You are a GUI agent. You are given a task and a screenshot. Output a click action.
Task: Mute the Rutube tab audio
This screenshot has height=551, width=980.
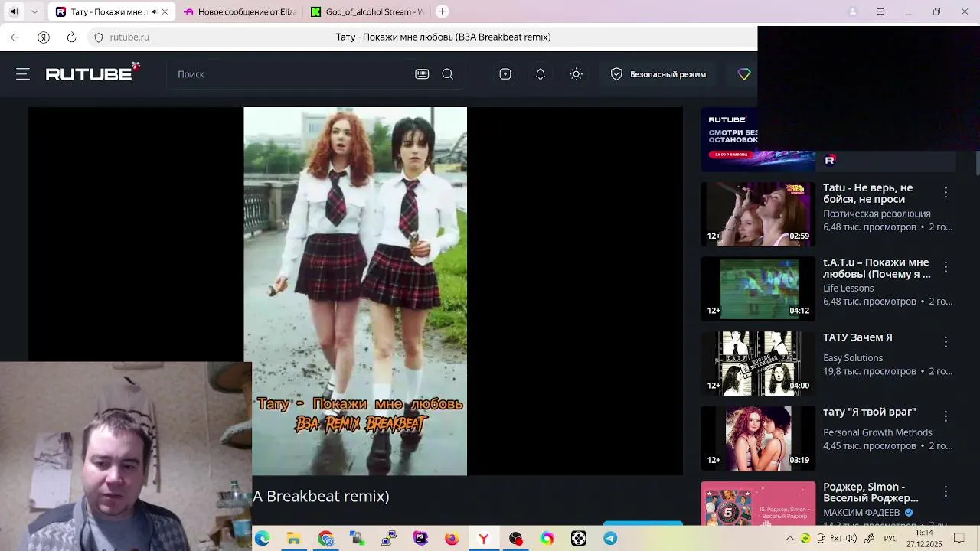tap(154, 11)
